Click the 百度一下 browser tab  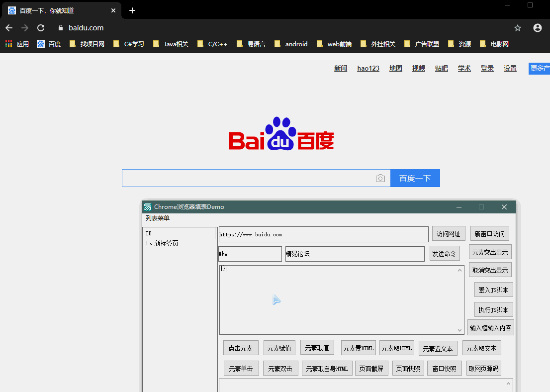(x=61, y=10)
